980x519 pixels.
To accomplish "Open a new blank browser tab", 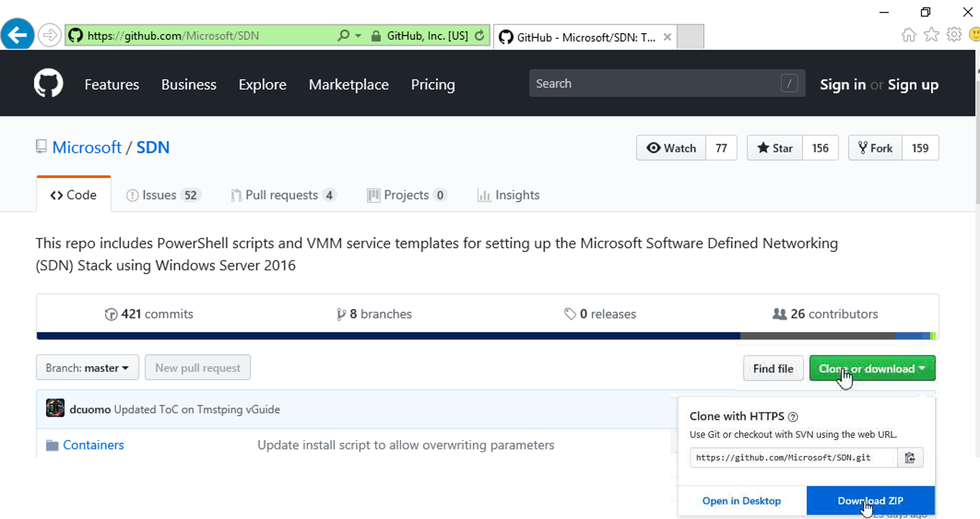I will pyautogui.click(x=690, y=37).
